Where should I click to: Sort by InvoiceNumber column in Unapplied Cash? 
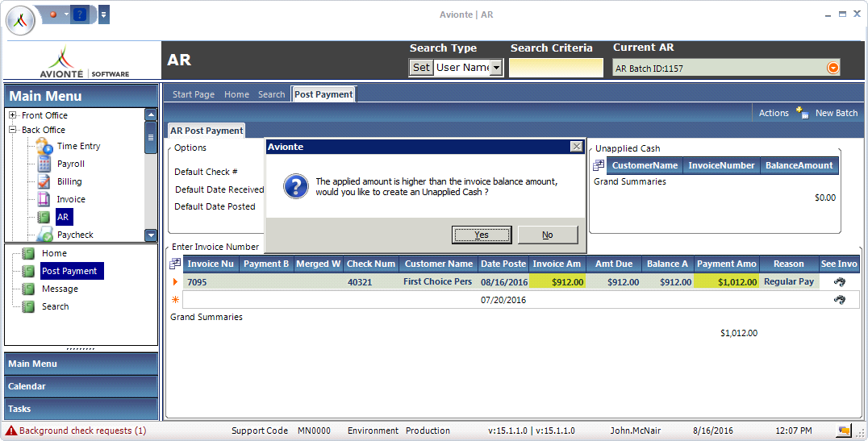point(721,165)
